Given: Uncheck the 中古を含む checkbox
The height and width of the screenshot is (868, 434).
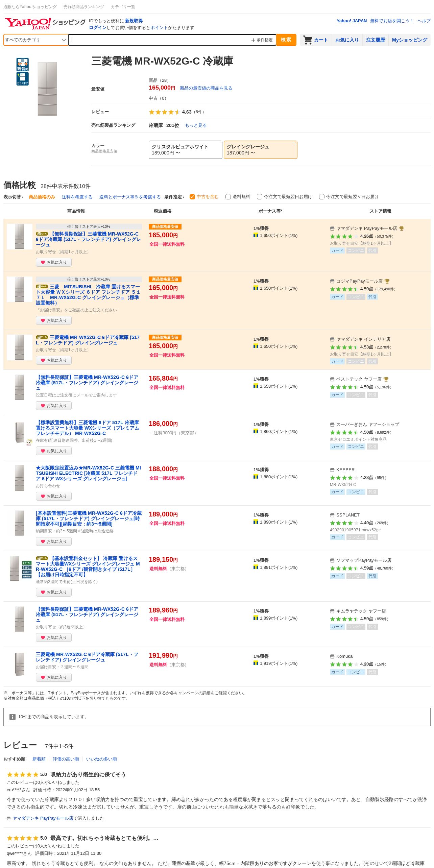Looking at the screenshot, I should (192, 197).
